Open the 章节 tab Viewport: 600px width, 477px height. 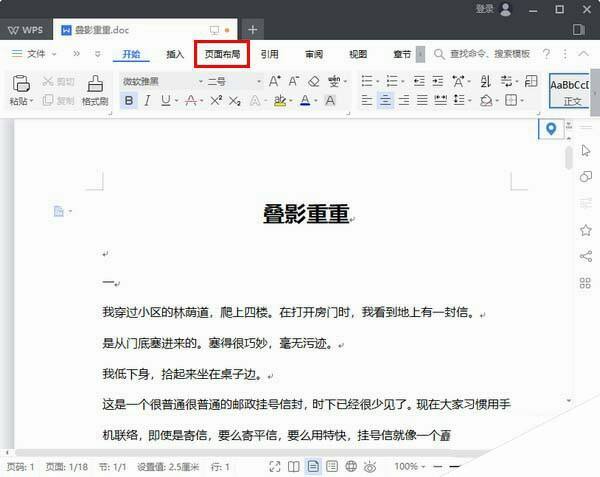point(402,54)
